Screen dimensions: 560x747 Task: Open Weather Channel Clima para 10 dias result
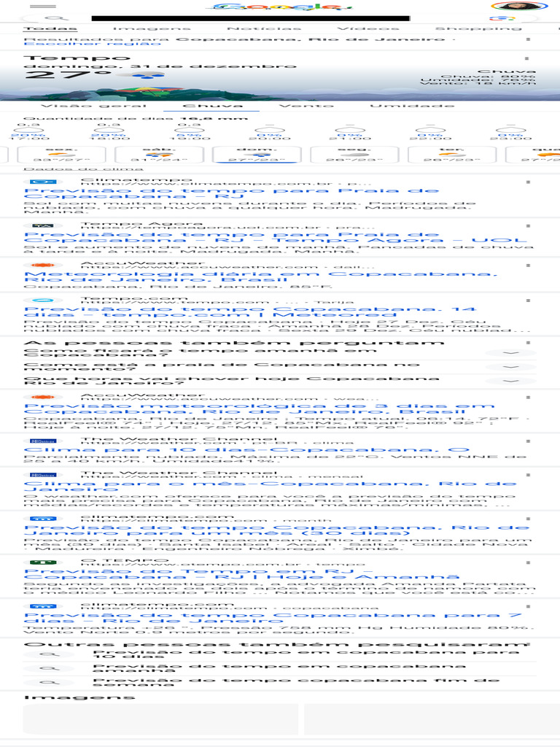(246, 449)
